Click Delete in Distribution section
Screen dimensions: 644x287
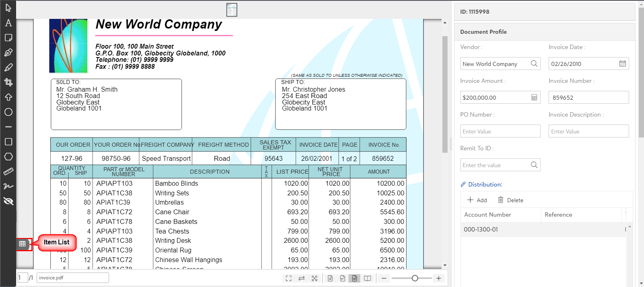[510, 200]
